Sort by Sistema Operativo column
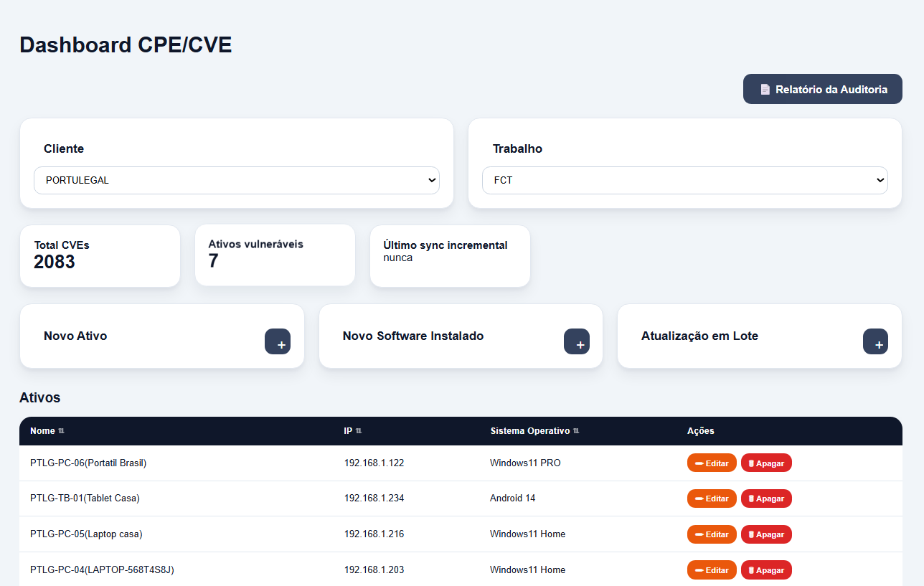Viewport: 924px width, 586px height. point(535,431)
